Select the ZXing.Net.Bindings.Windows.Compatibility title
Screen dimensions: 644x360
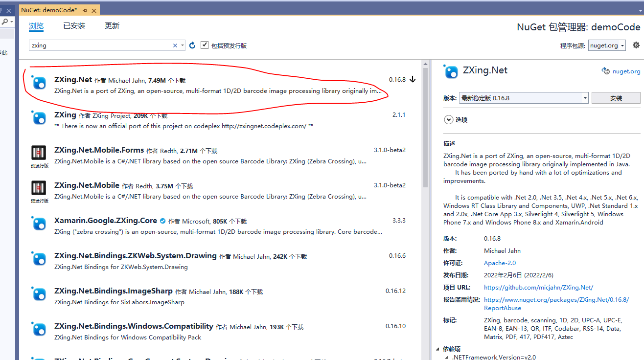coord(134,326)
